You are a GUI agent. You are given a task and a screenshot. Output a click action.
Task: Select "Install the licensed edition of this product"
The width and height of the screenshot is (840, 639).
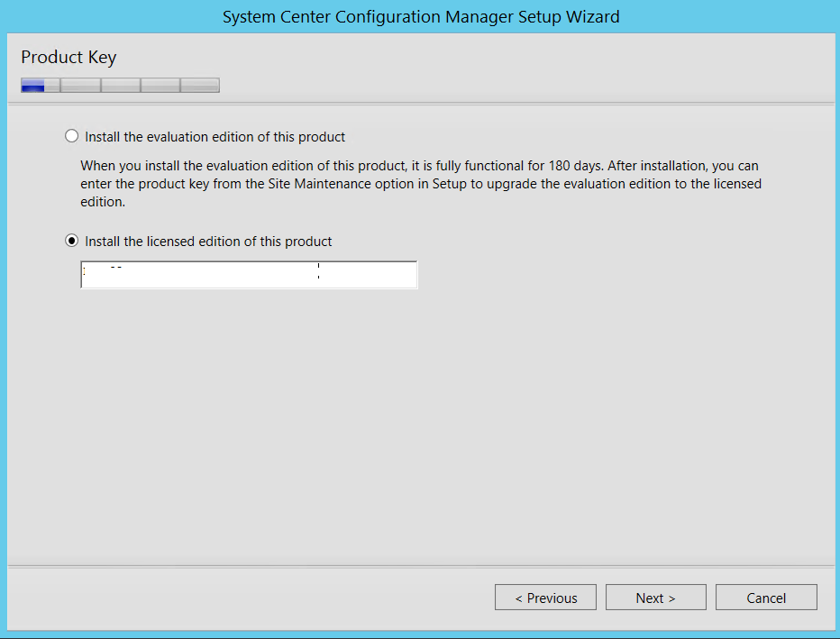coord(72,241)
